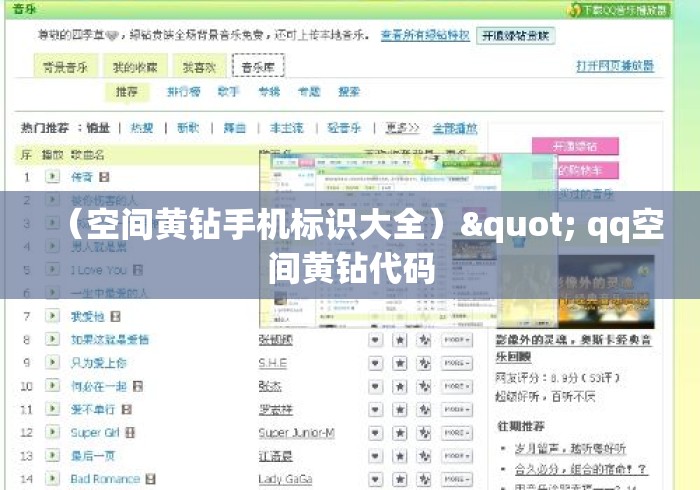This screenshot has height=490, width=700.
Task: Click 全部播放 link
Action: point(455,128)
